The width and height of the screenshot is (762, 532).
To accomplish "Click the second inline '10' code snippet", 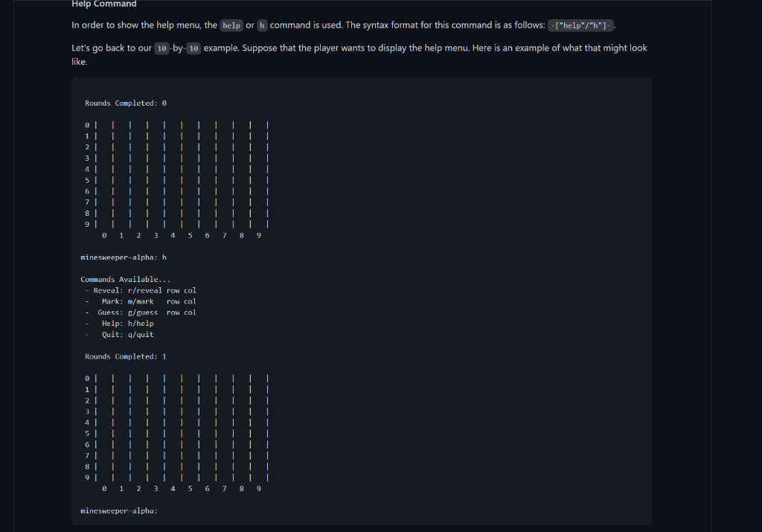I will [x=193, y=48].
